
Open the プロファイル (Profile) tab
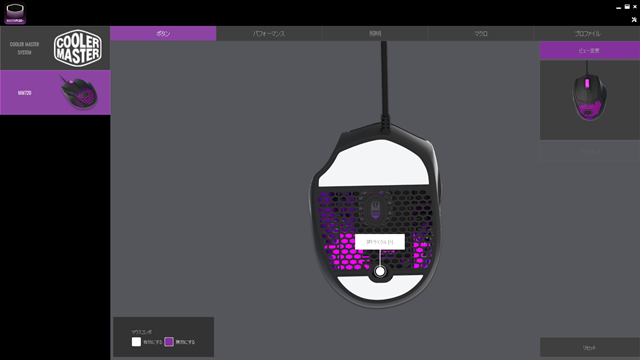pos(587,33)
